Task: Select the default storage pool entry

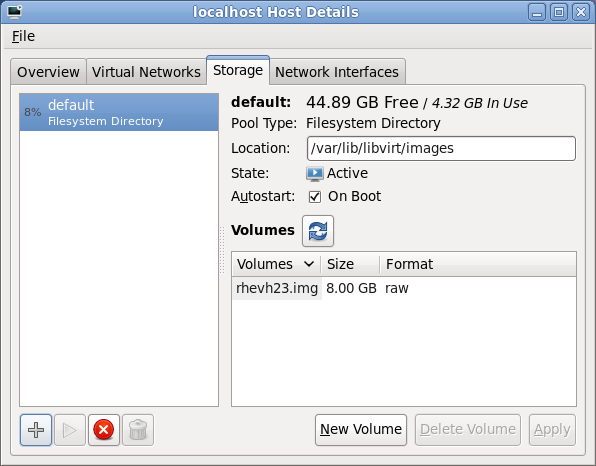Action: tap(119, 112)
